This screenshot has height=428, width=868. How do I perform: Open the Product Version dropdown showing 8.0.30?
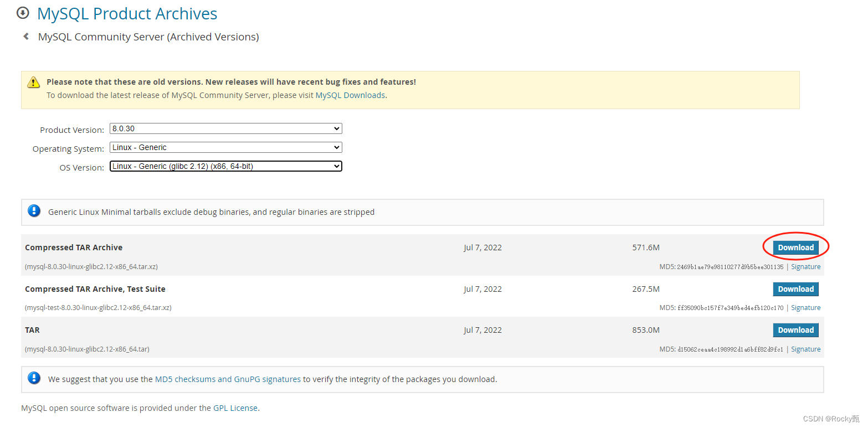[x=226, y=128]
